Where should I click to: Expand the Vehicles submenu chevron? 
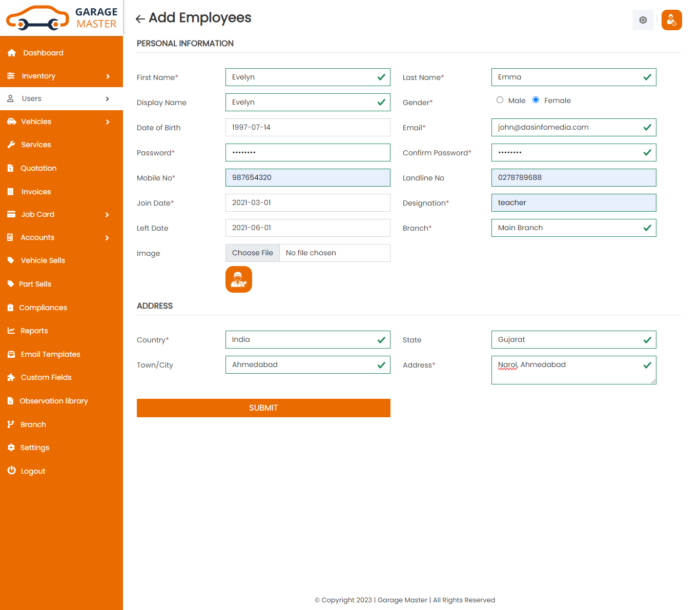click(108, 122)
